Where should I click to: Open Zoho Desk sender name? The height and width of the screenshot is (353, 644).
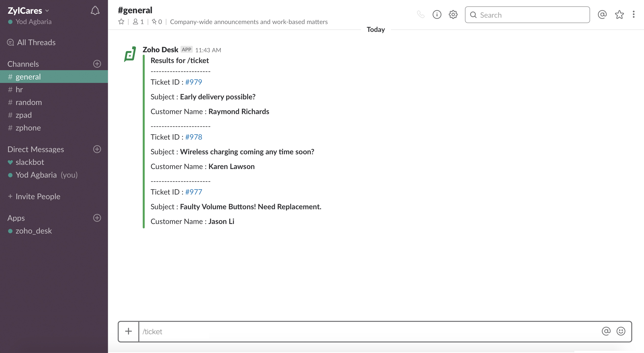click(x=160, y=50)
